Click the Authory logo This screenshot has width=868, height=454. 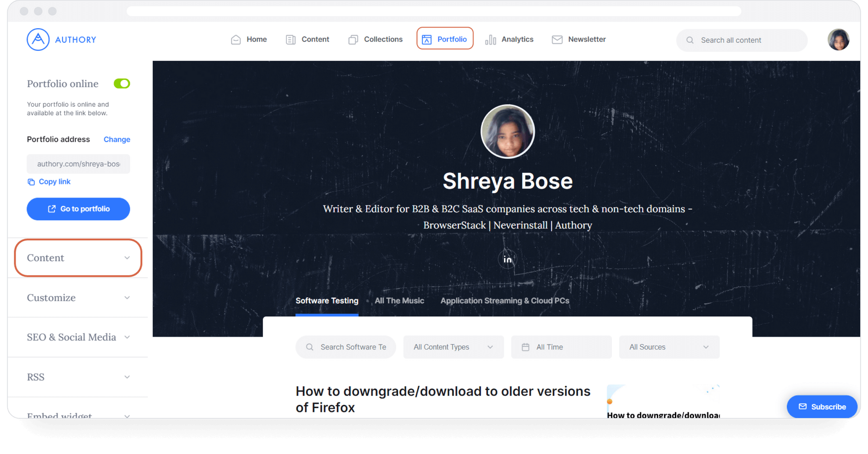[x=61, y=39]
